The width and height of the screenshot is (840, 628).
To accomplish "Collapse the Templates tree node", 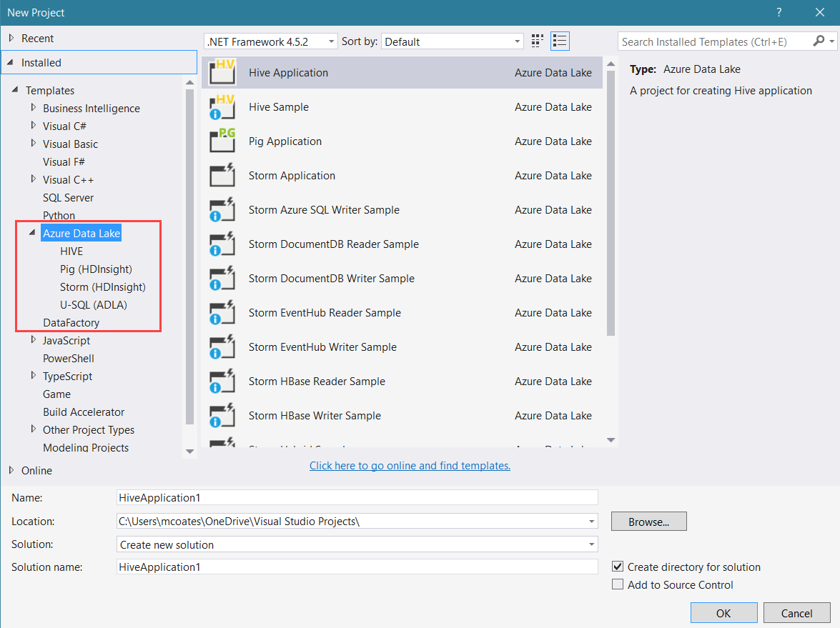I will 15,90.
